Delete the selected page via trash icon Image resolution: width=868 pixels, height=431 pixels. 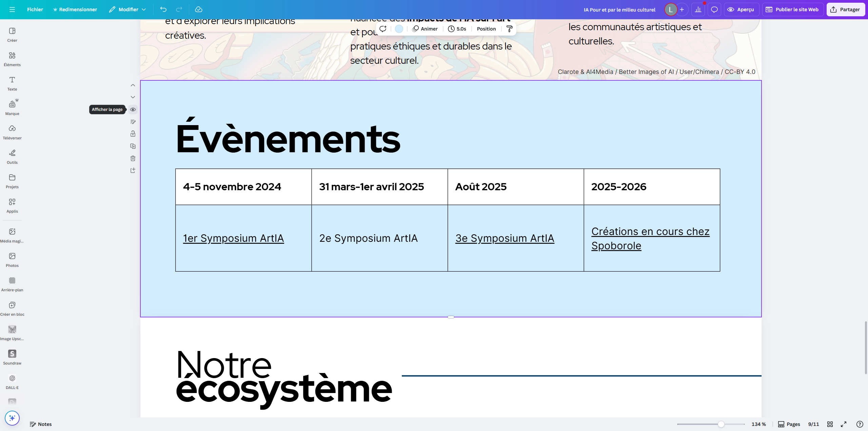(133, 158)
